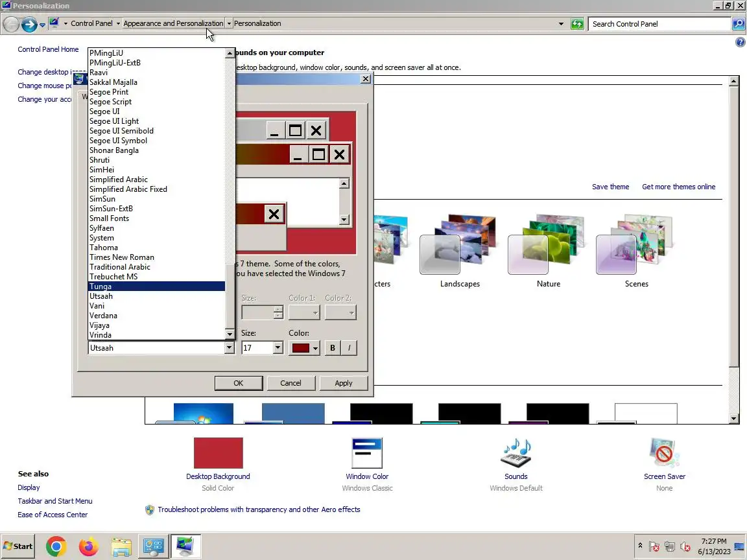This screenshot has height=560, width=747.
Task: Open Control Panel taskbar icon
Action: pyautogui.click(x=154, y=546)
